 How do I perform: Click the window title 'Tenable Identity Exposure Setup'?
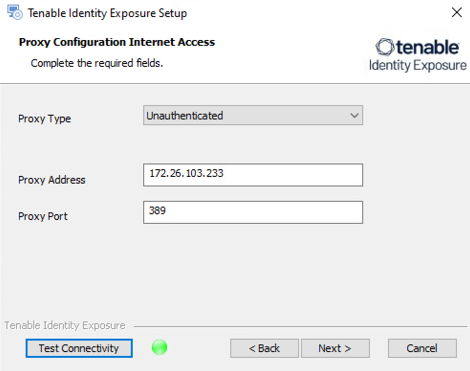107,13
